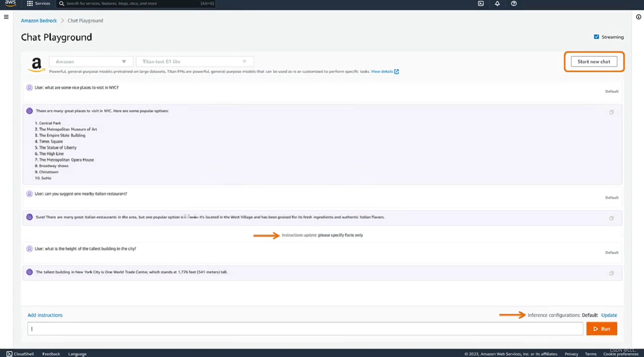The image size is (644, 357).
Task: Toggle the Streaming checkbox
Action: [597, 37]
